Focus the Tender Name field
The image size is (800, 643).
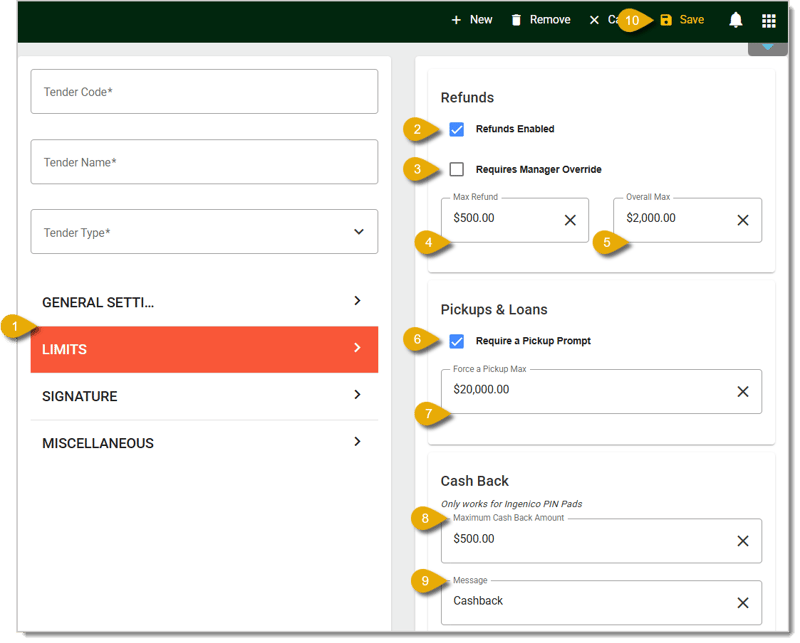(204, 162)
